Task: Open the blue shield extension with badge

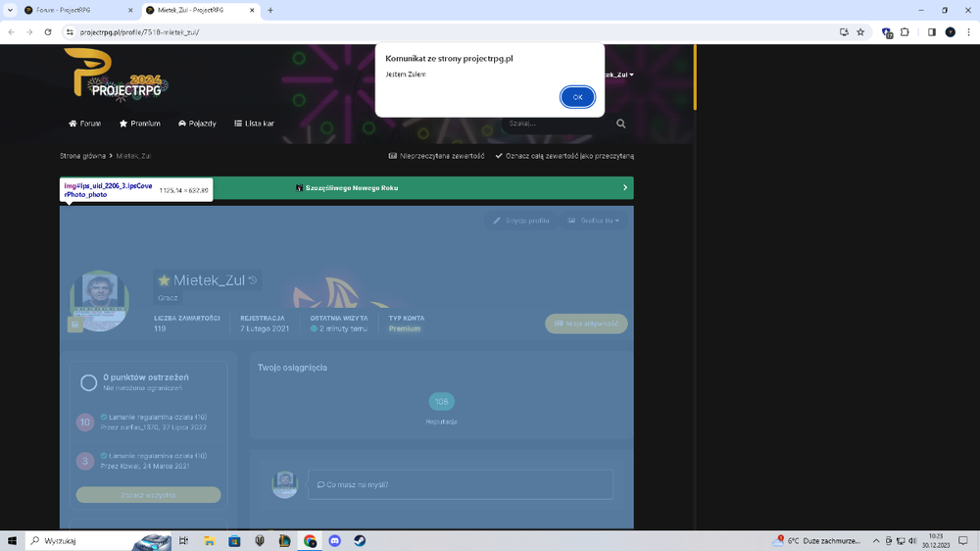Action: click(887, 32)
